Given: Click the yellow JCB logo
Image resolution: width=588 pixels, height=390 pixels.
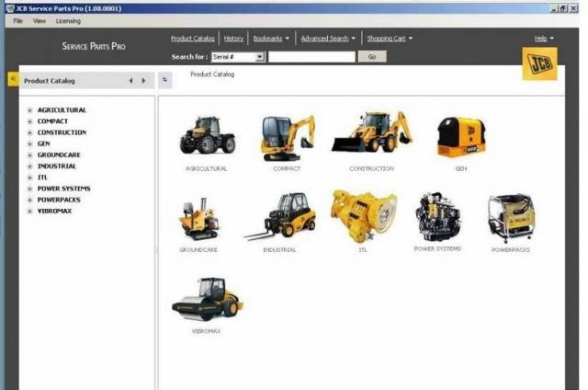Looking at the screenshot, I should pyautogui.click(x=539, y=63).
